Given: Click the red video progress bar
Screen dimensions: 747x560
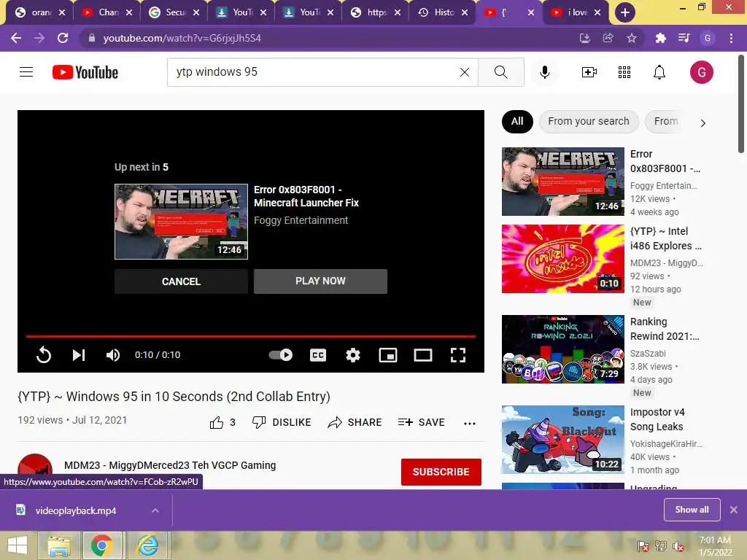Looking at the screenshot, I should point(251,336).
